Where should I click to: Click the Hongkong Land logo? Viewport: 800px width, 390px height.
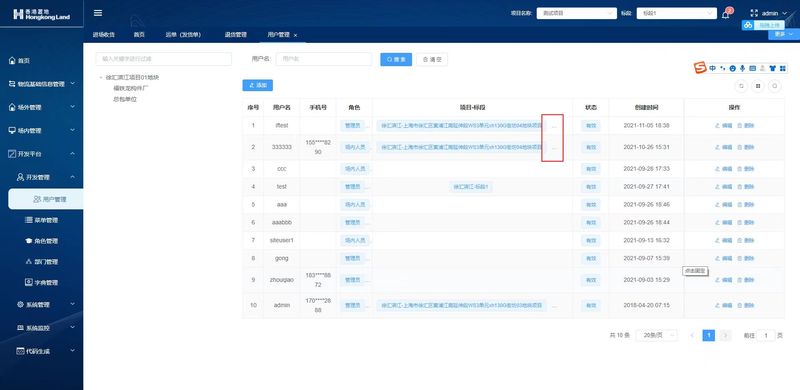pos(41,14)
